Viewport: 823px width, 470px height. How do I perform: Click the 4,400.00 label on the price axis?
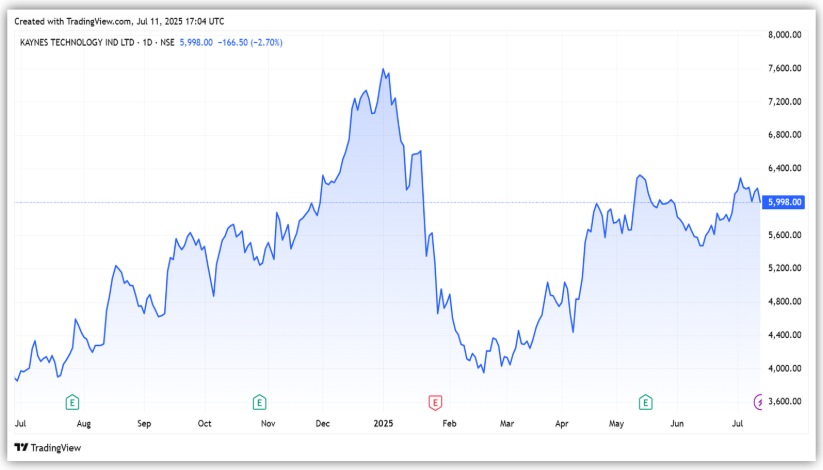(784, 335)
